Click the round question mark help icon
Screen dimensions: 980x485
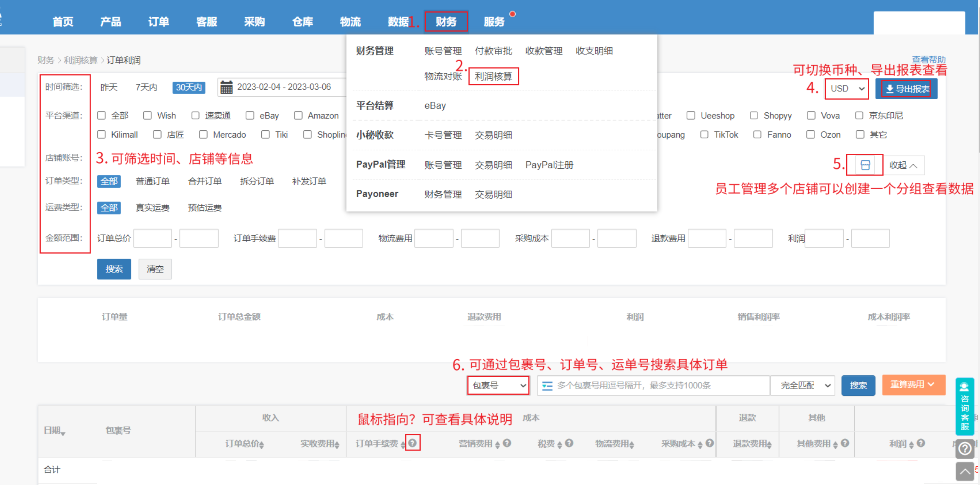coord(964,449)
